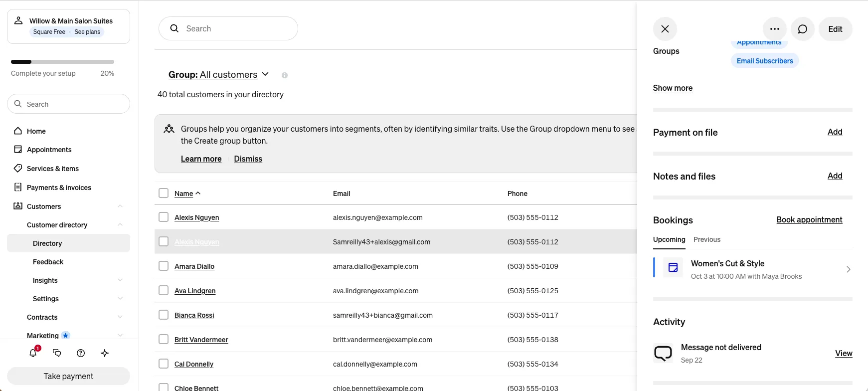
Task: Click the Payments & invoices receipt icon
Action: tap(18, 187)
